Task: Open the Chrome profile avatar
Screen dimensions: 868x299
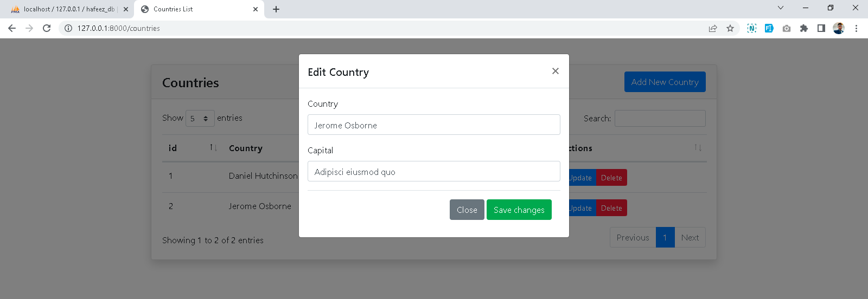Action: tap(839, 28)
